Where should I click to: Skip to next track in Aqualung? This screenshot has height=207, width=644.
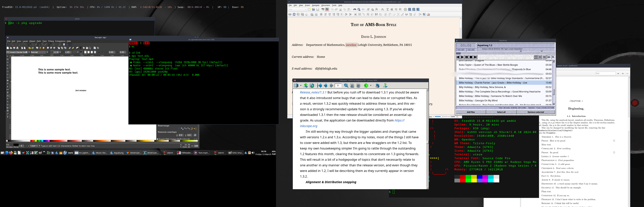click(x=475, y=57)
